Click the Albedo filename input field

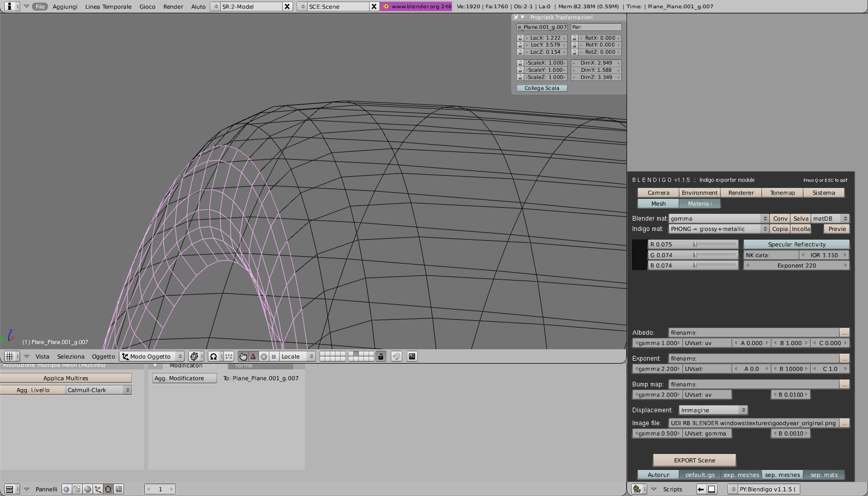(x=753, y=333)
